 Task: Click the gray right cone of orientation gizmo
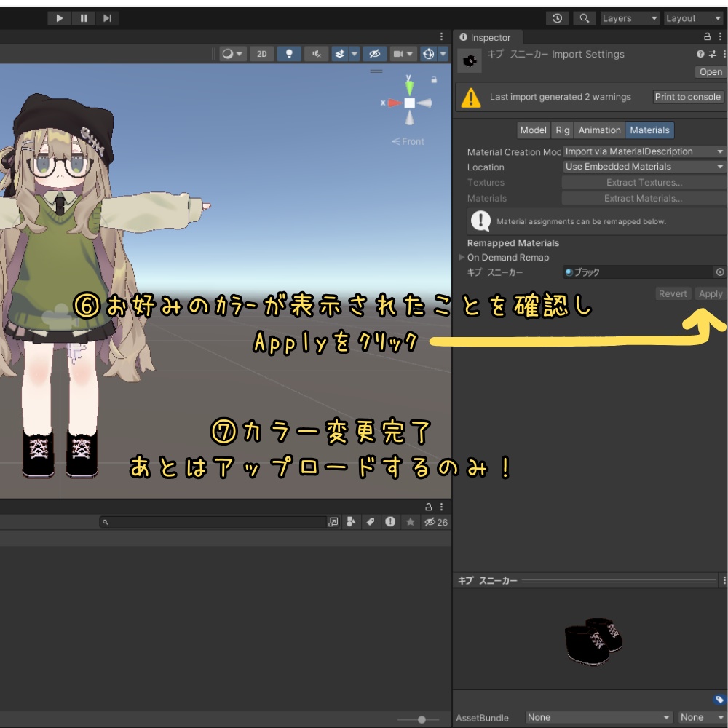(x=425, y=103)
